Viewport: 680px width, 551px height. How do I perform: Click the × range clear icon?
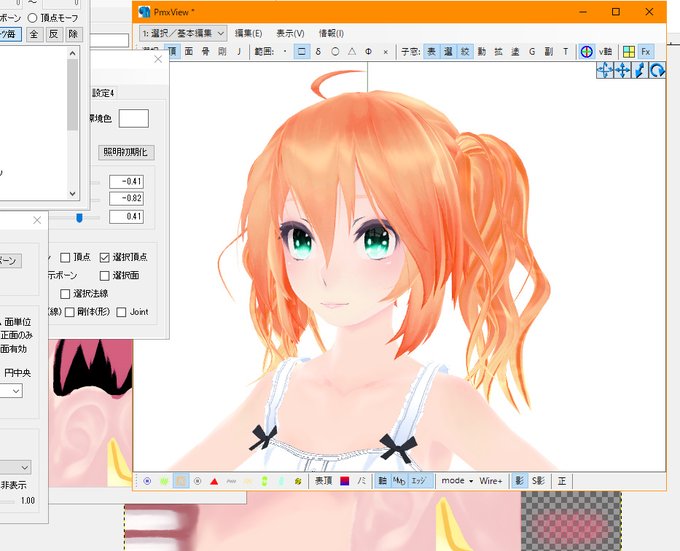385,52
